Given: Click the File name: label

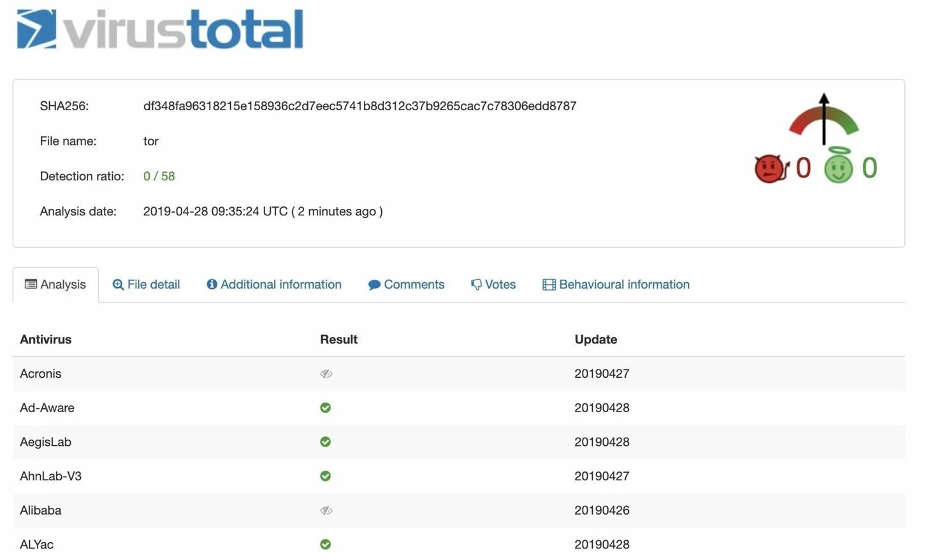Looking at the screenshot, I should click(x=68, y=141).
